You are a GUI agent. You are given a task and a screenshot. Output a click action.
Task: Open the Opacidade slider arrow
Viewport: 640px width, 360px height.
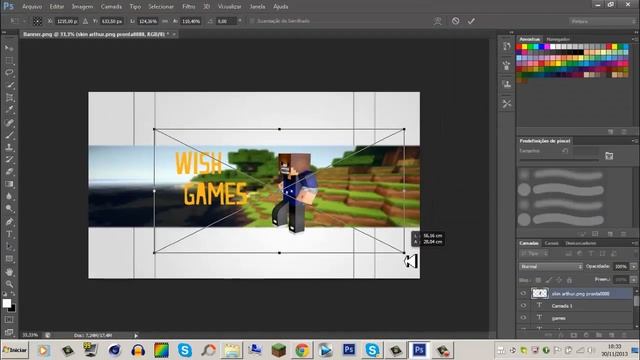pyautogui.click(x=633, y=267)
